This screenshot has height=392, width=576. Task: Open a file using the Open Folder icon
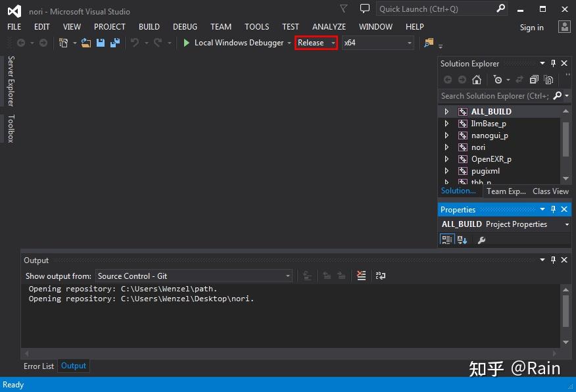pyautogui.click(x=85, y=42)
